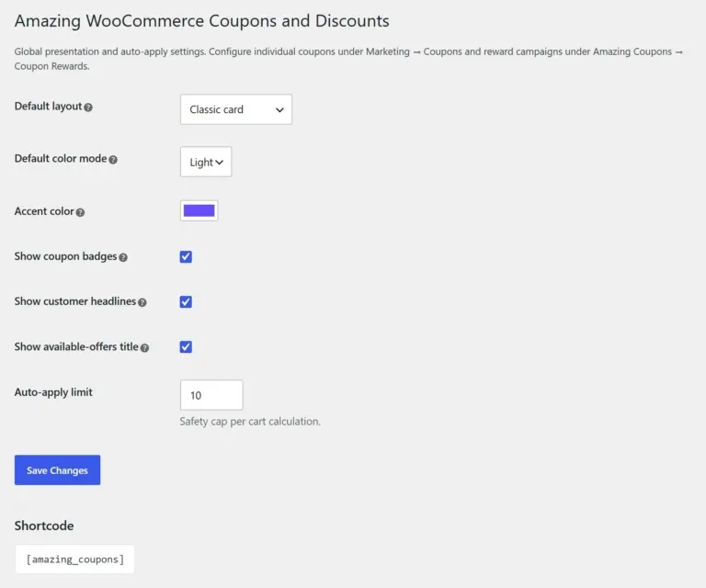The height and width of the screenshot is (588, 706).
Task: Click help icon by Show available-offers title
Action: [144, 348]
